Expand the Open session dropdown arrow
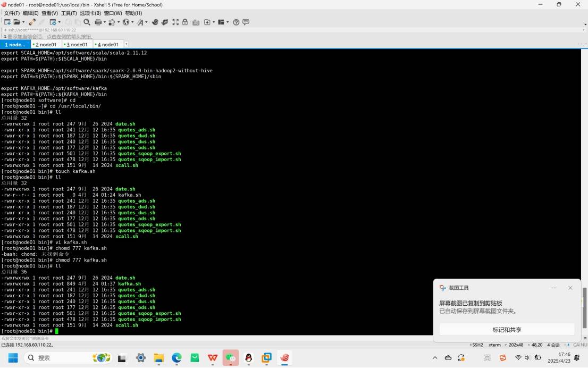588x368 pixels. (23, 22)
